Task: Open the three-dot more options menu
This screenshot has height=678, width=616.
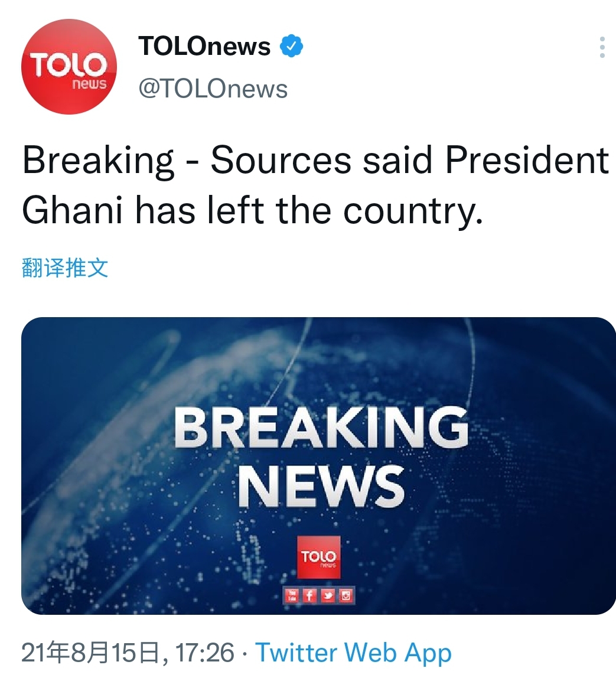Action: coord(602,47)
